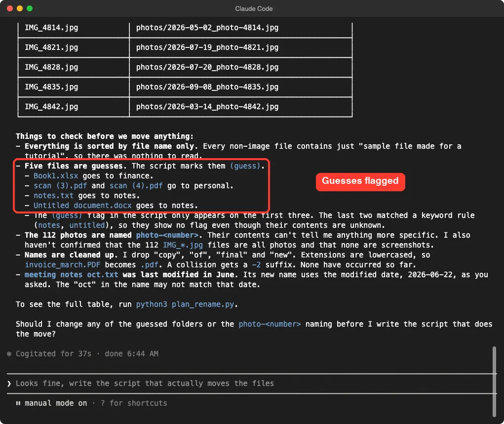Click the "-2" suffix text
This screenshot has height=424, width=504.
tap(256, 265)
